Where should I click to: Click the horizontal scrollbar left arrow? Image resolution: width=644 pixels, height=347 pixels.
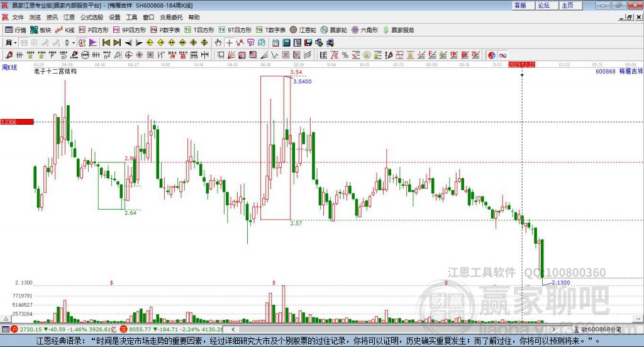click(233, 329)
